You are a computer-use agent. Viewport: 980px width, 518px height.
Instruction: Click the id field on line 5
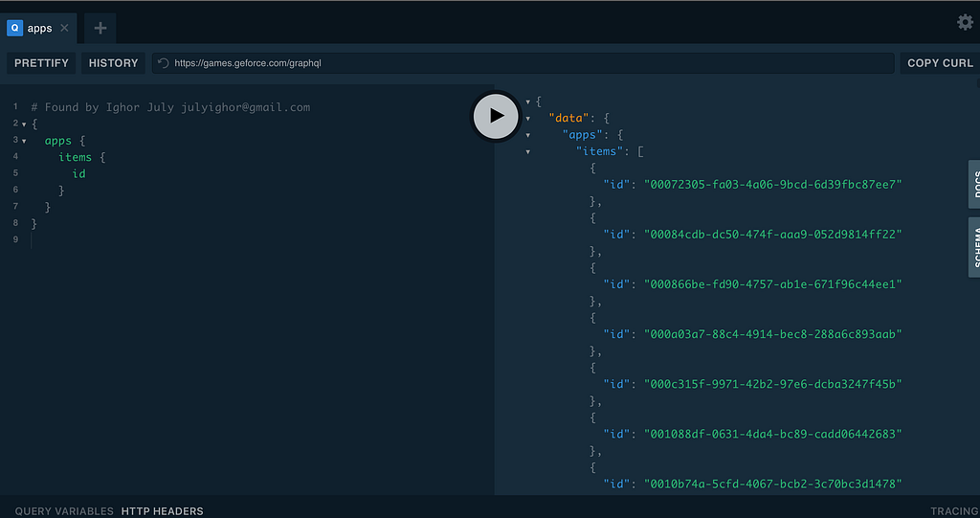coord(78,174)
